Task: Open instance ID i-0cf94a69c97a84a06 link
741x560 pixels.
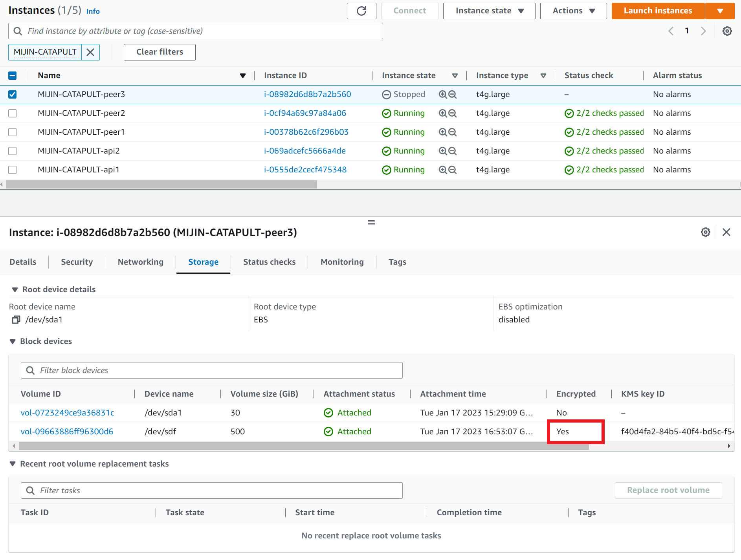Action: coord(305,113)
